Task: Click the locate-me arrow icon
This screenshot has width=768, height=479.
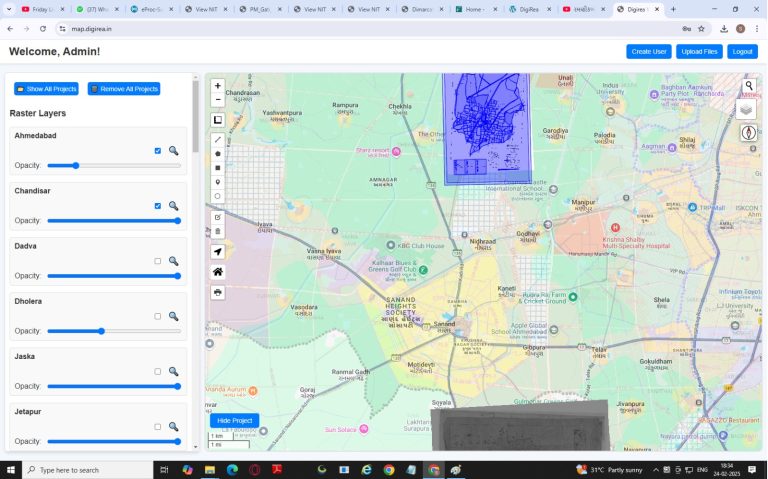Action: (218, 251)
